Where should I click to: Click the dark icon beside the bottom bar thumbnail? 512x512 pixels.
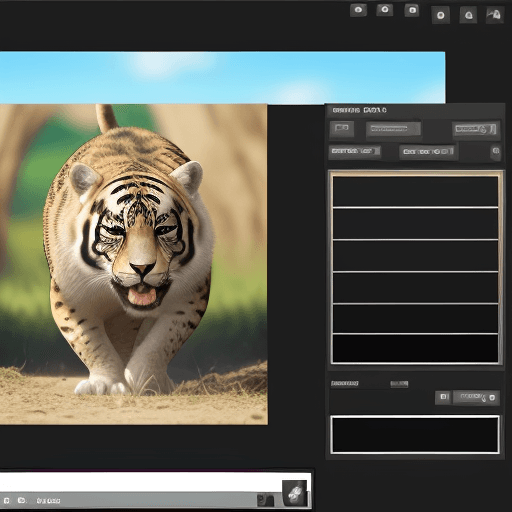click(265, 500)
